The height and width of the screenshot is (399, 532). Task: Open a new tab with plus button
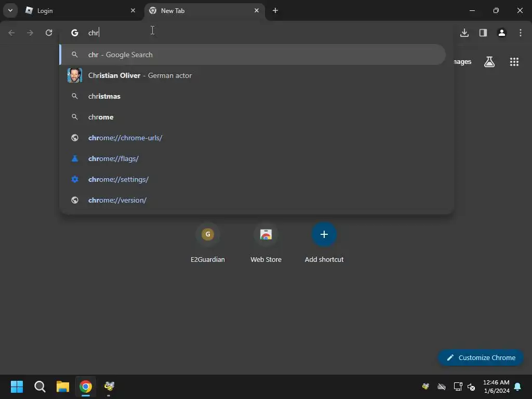[x=275, y=10]
